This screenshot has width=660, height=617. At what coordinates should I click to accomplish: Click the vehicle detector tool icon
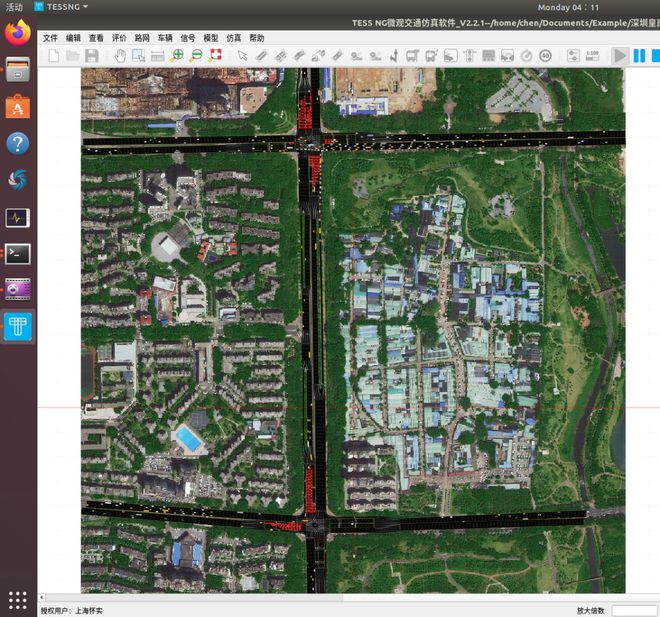[x=450, y=56]
